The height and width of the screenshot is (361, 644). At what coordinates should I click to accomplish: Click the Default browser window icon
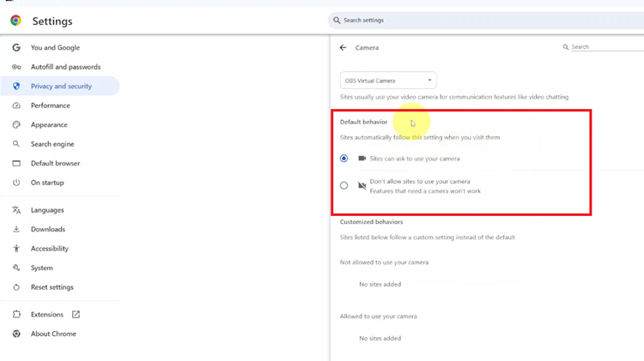(x=16, y=163)
